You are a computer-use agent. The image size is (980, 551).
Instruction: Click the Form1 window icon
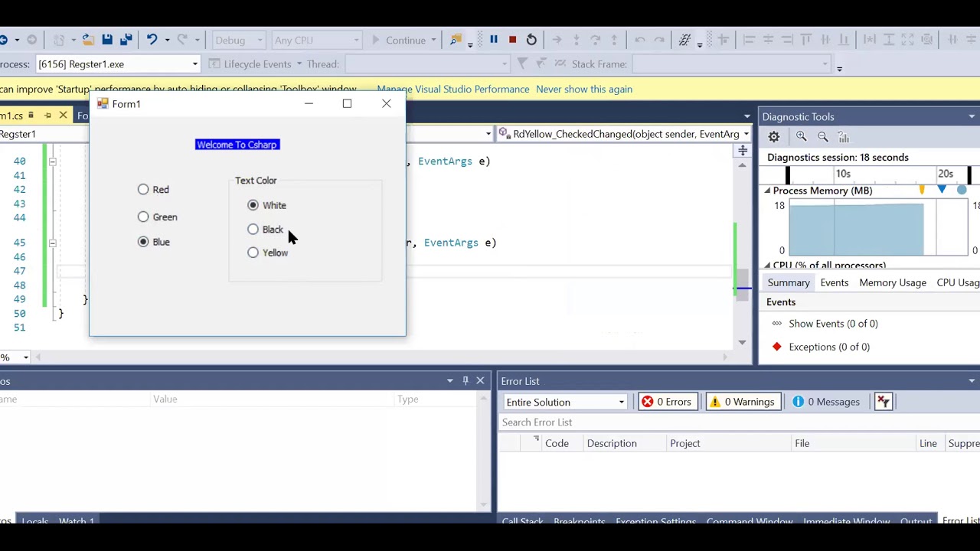point(103,104)
